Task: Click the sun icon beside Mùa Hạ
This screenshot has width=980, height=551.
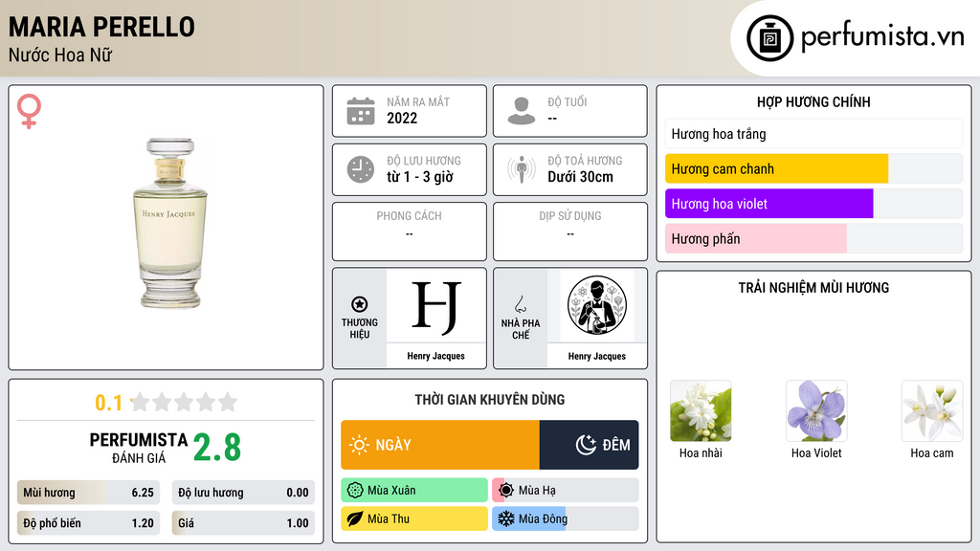Action: (x=506, y=491)
